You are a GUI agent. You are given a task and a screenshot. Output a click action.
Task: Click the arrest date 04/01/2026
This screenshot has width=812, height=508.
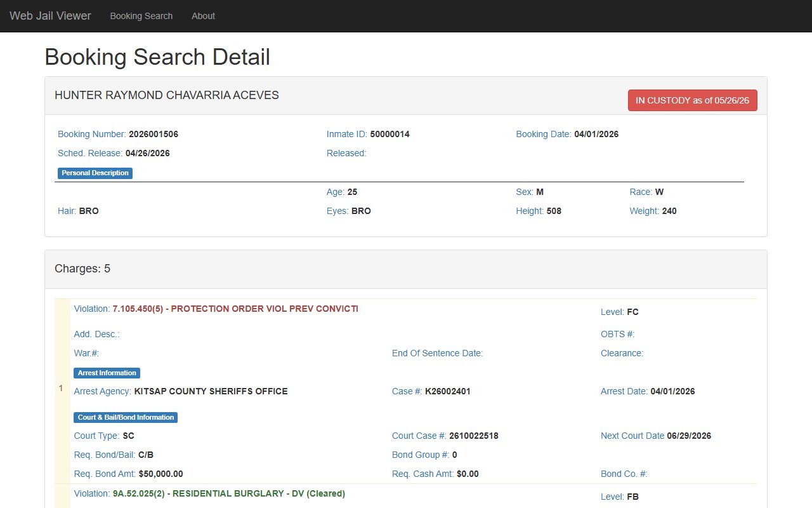coord(672,391)
